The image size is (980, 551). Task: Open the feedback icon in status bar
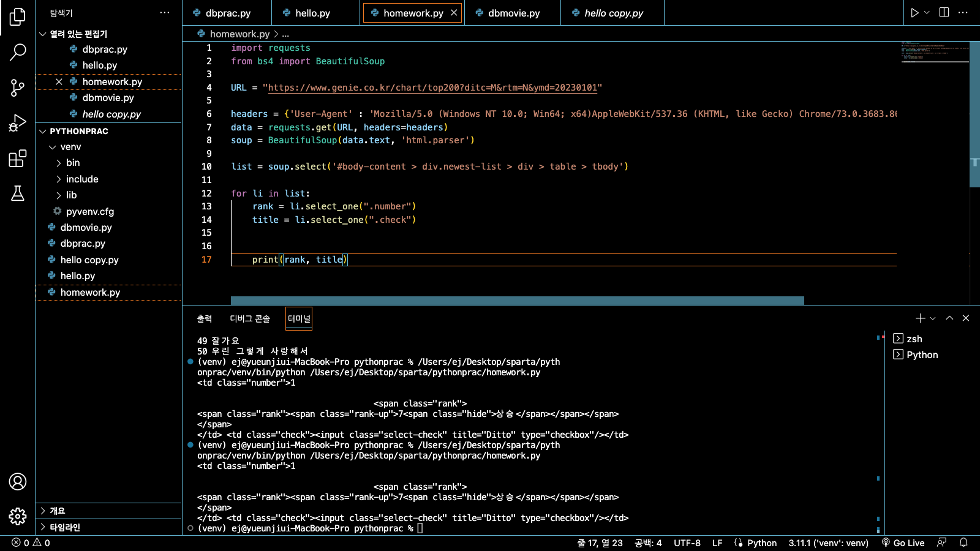942,543
